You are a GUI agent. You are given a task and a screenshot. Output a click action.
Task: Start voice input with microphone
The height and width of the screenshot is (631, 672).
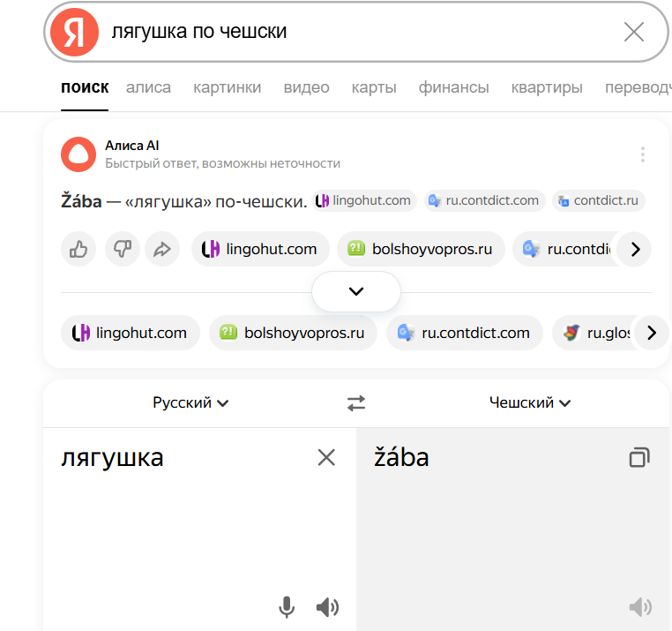[x=287, y=606]
